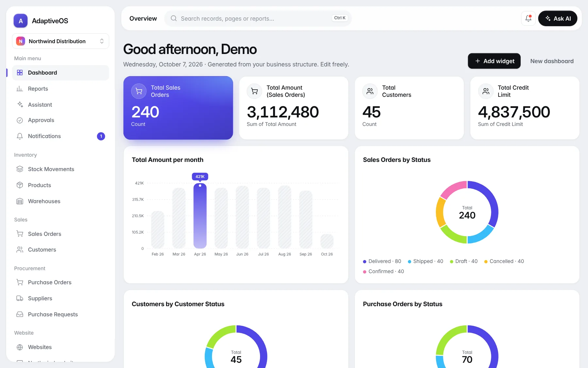Click the Suppliers truck icon
The width and height of the screenshot is (588, 368).
click(20, 298)
